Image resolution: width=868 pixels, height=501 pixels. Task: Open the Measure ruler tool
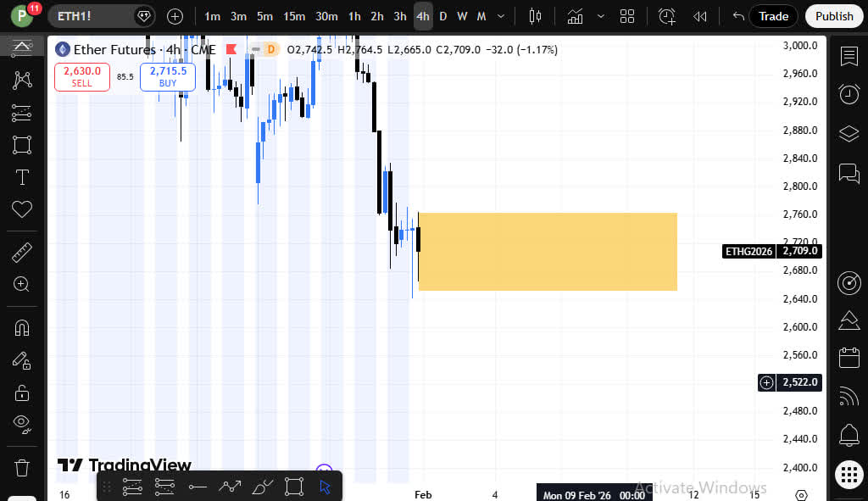pyautogui.click(x=22, y=252)
